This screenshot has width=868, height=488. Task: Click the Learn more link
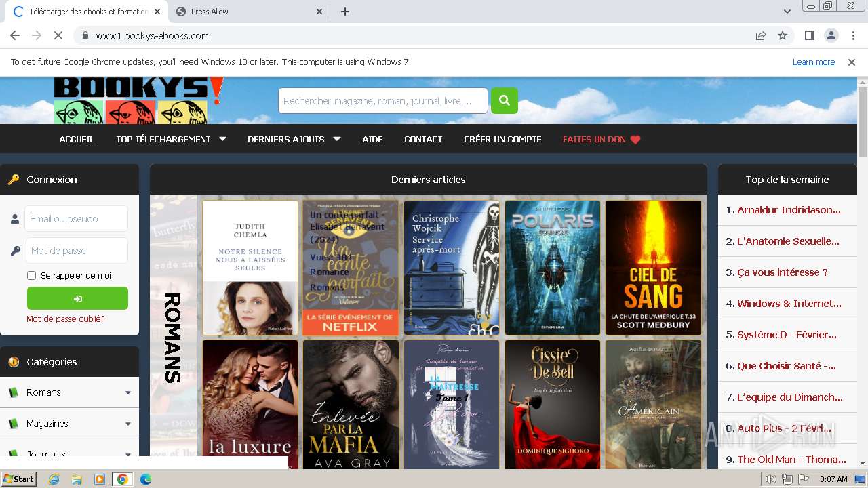pyautogui.click(x=814, y=62)
